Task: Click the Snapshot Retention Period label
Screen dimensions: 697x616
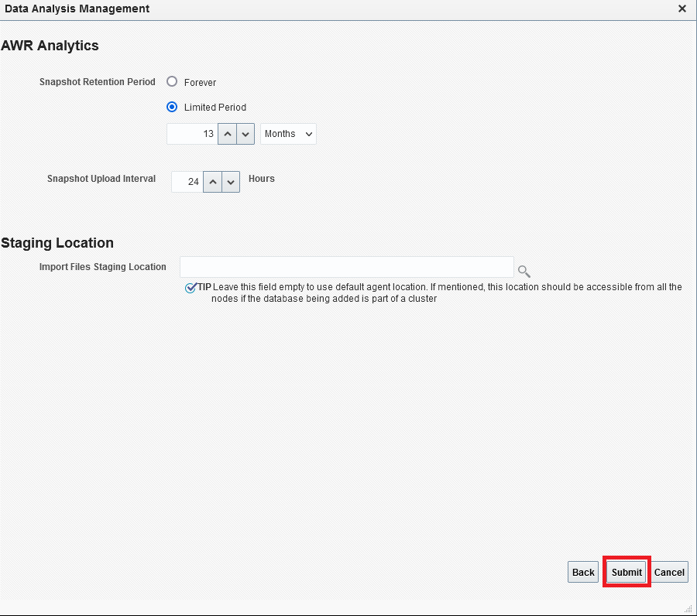Action: 97,82
